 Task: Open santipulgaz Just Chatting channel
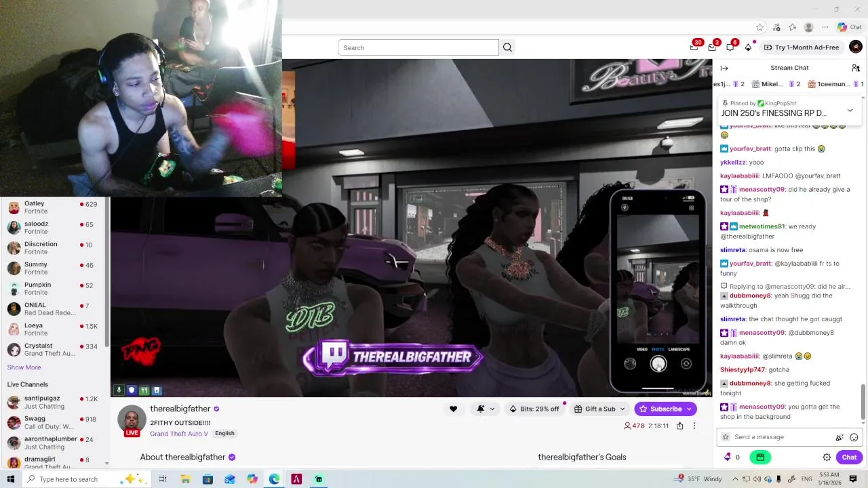point(54,403)
